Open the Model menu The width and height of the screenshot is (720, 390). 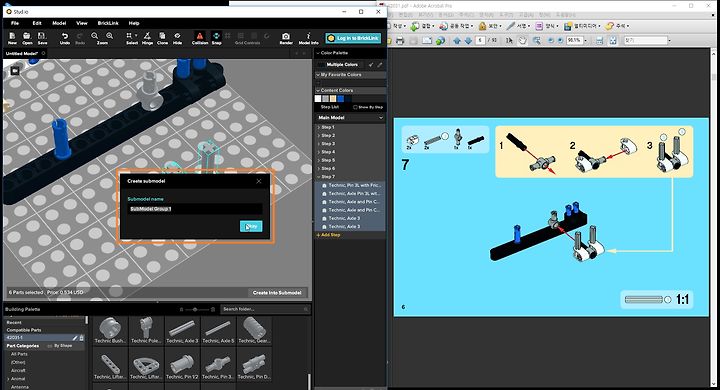[x=59, y=23]
